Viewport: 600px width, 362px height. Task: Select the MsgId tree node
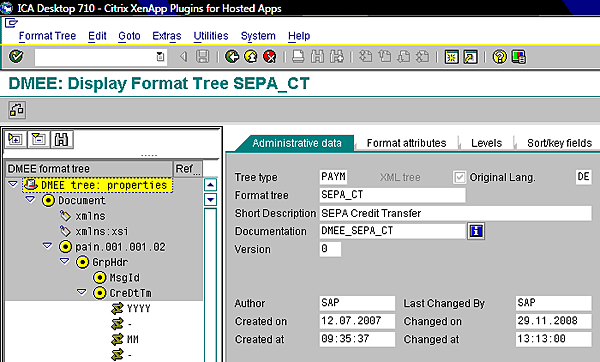[125, 277]
